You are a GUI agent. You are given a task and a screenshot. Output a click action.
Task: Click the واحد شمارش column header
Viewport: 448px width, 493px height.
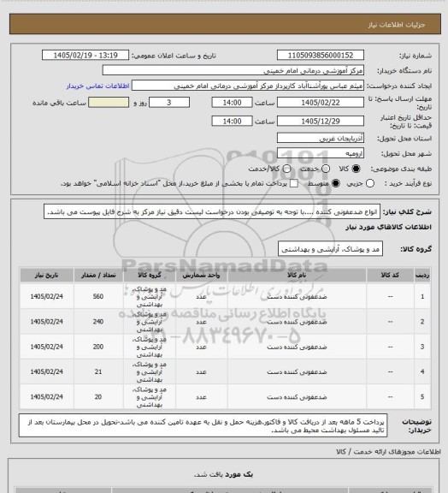(201, 275)
